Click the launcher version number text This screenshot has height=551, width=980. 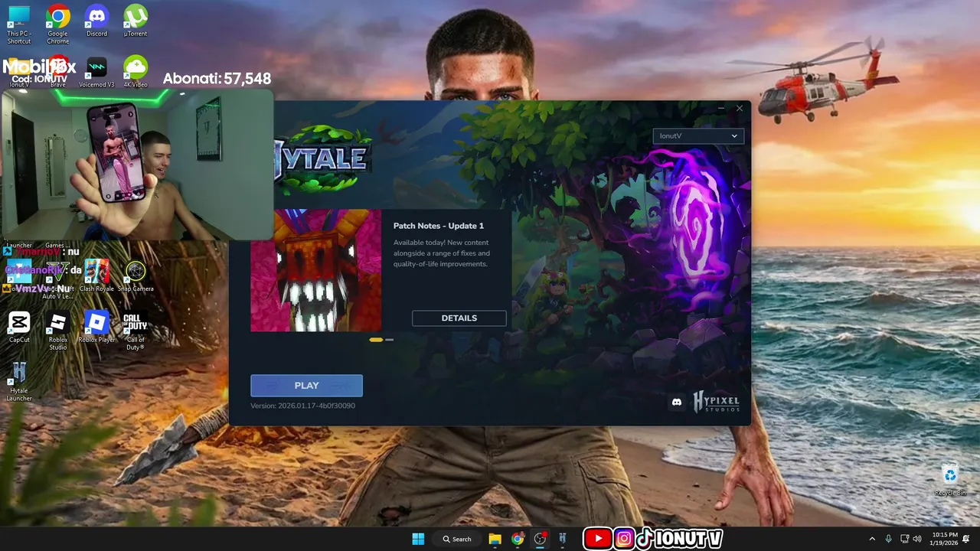(302, 406)
